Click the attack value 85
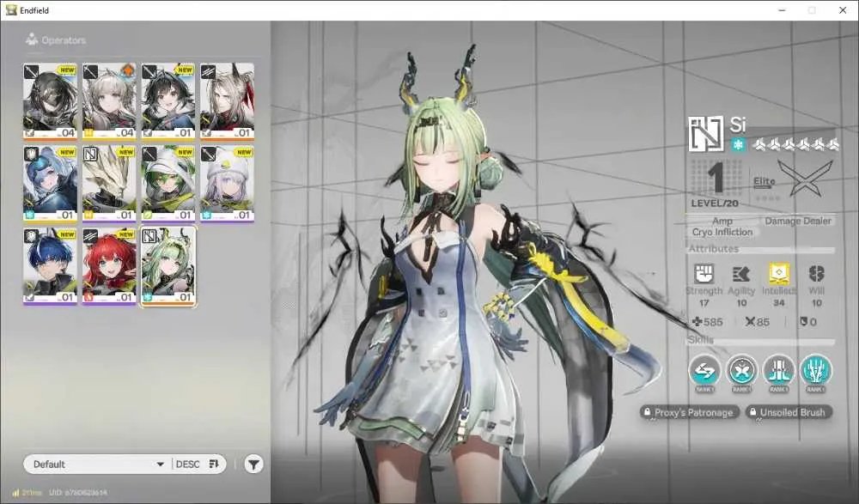859x504 pixels. pyautogui.click(x=763, y=322)
